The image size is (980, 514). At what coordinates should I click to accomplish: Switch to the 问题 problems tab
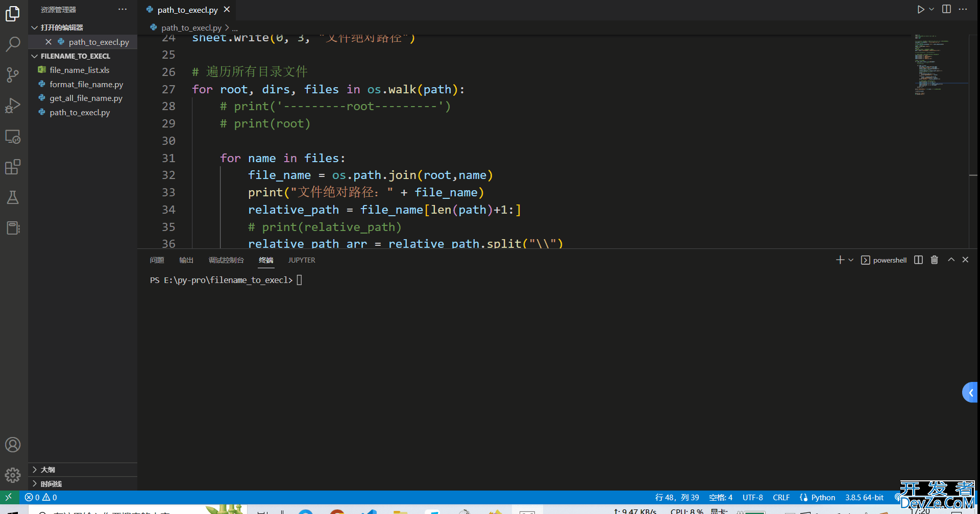tap(157, 260)
